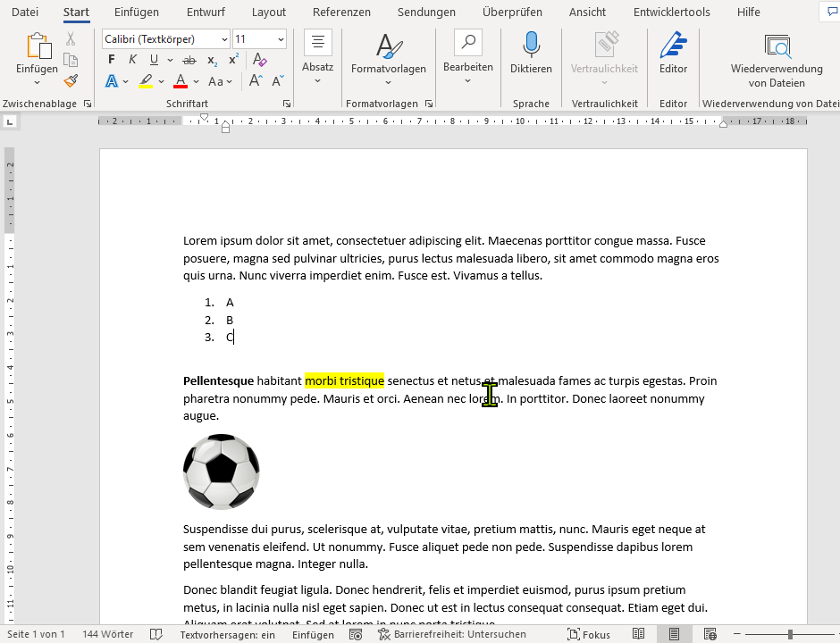Click the Copy icon
This screenshot has width=840, height=643.
[71, 60]
